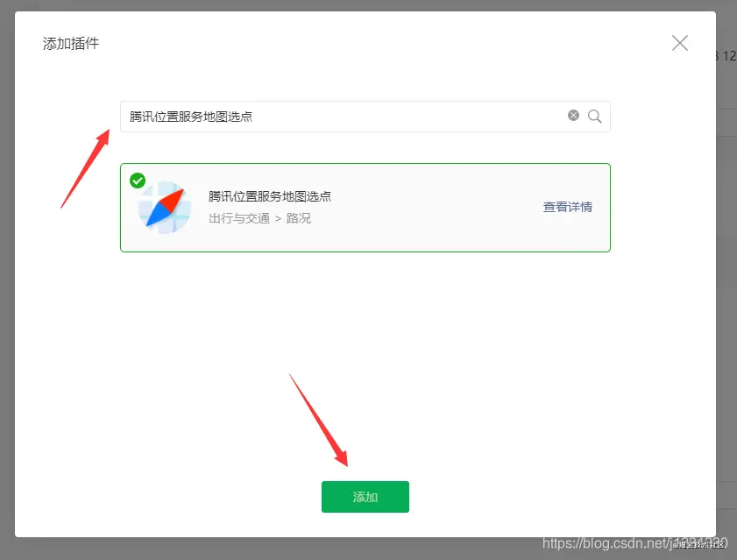
Task: Select plugin title 腾讯位置服务地图选点 in result card
Action: (270, 196)
